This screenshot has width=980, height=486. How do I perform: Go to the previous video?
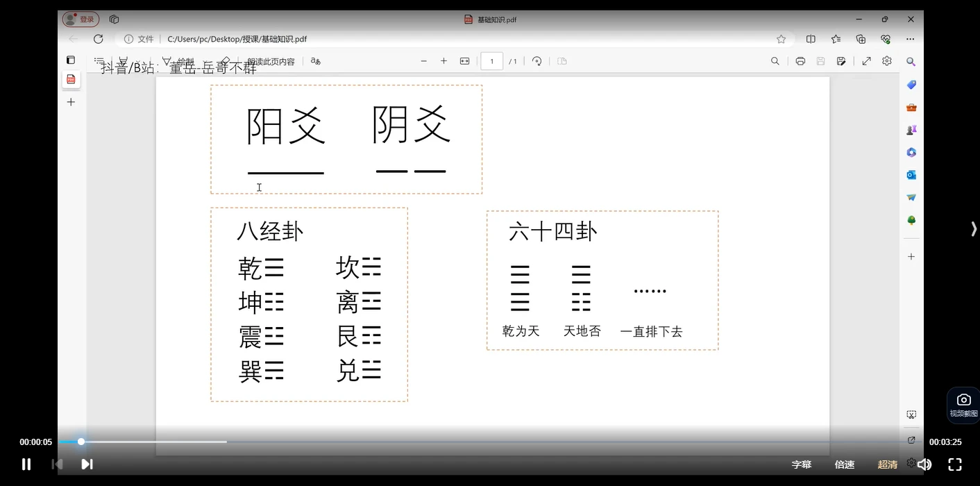(x=58, y=464)
